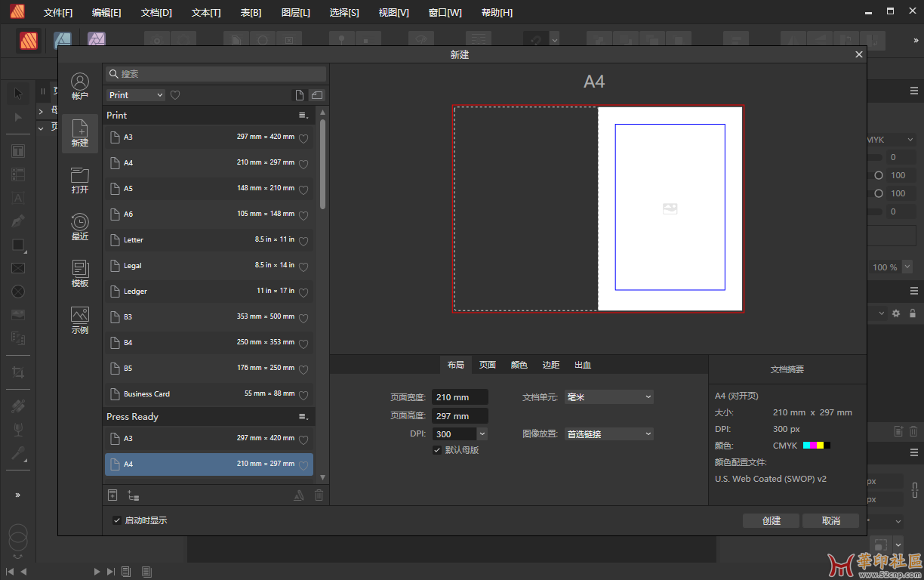
Task: Select the Move tool in main window
Action: [18, 93]
